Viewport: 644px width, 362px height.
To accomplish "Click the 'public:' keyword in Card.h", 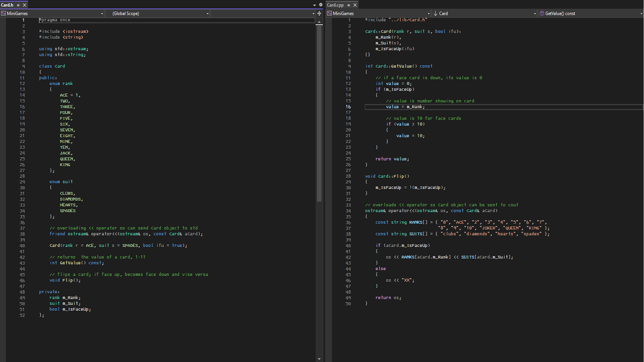I will coord(48,78).
